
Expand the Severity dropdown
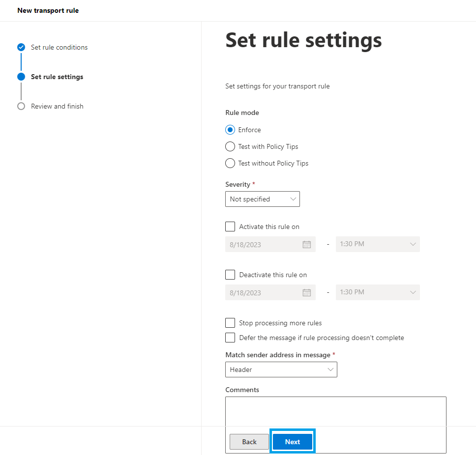click(263, 199)
